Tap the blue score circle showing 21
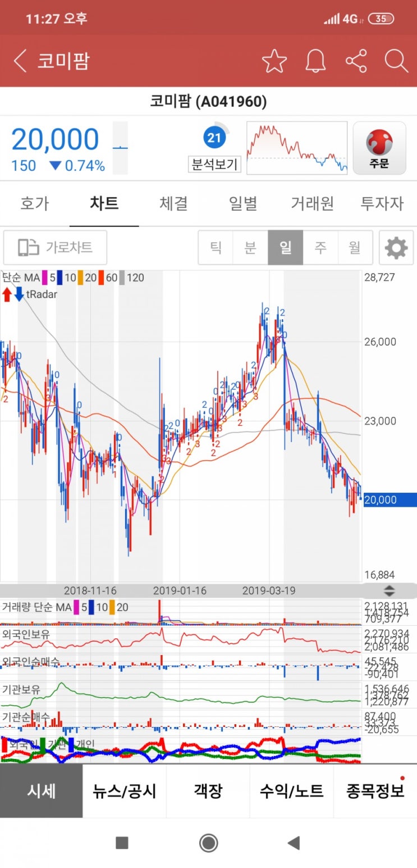 click(x=214, y=137)
